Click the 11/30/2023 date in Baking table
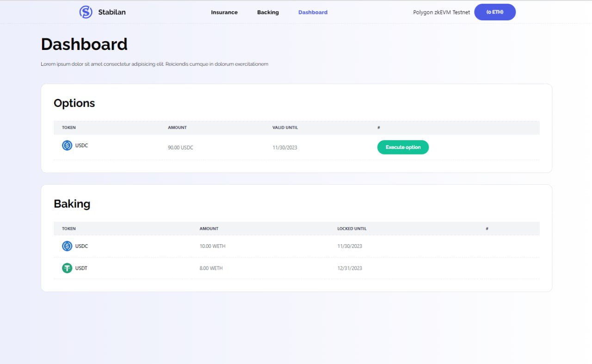 tap(350, 246)
